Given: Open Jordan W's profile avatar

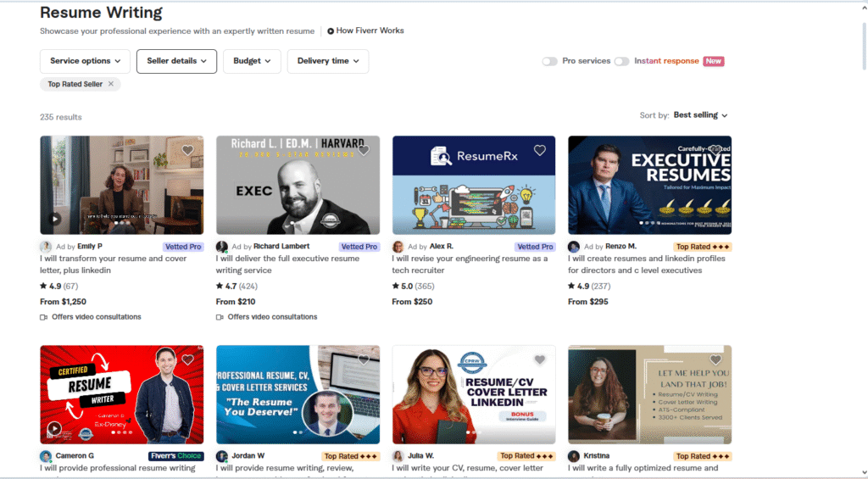Looking at the screenshot, I should click(x=222, y=456).
